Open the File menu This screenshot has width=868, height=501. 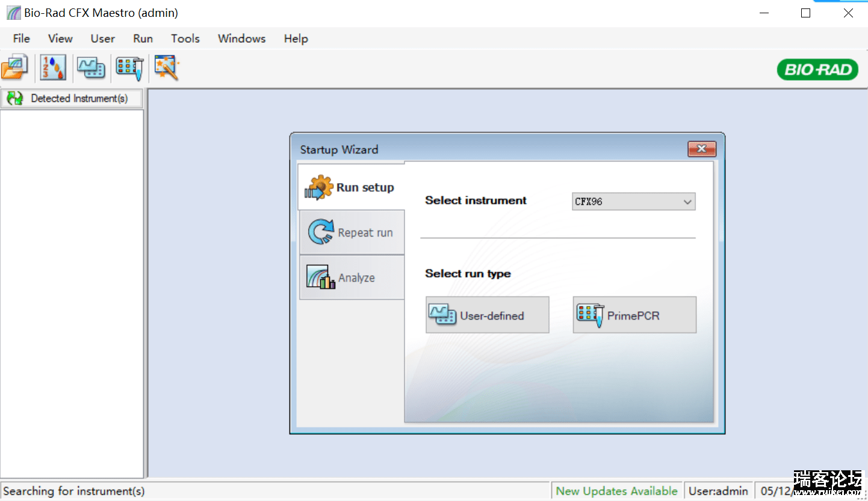pos(21,39)
